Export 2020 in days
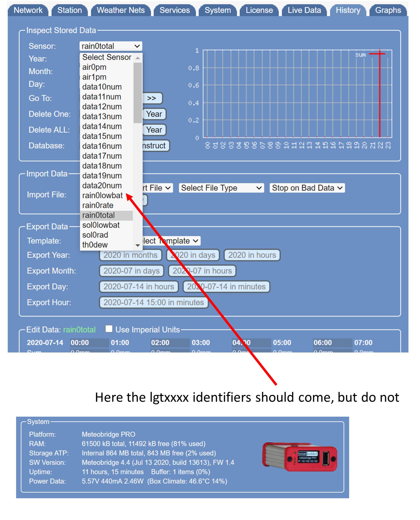The width and height of the screenshot is (420, 520). tap(193, 255)
